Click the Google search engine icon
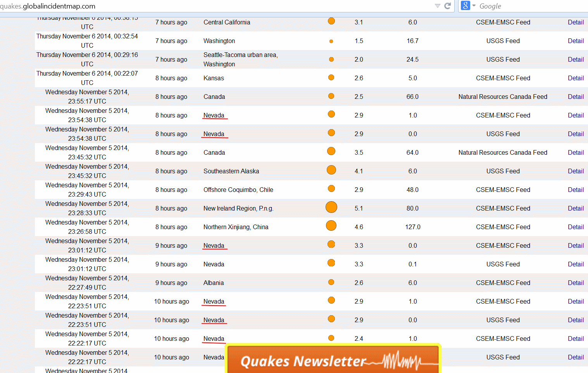The image size is (588, 373). click(466, 5)
